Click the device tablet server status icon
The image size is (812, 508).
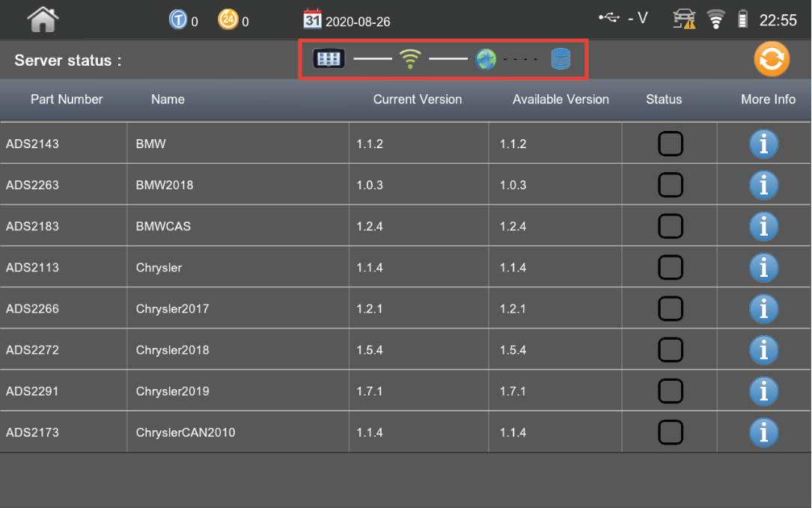point(329,58)
